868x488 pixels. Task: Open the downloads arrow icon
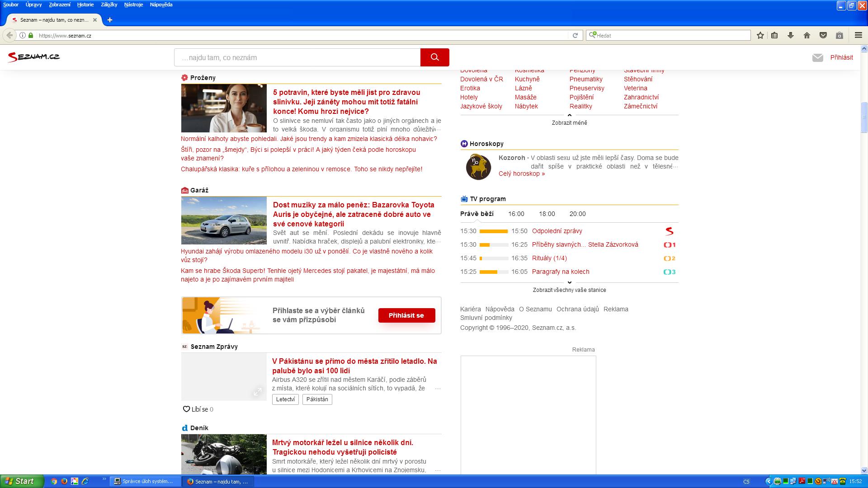click(791, 35)
